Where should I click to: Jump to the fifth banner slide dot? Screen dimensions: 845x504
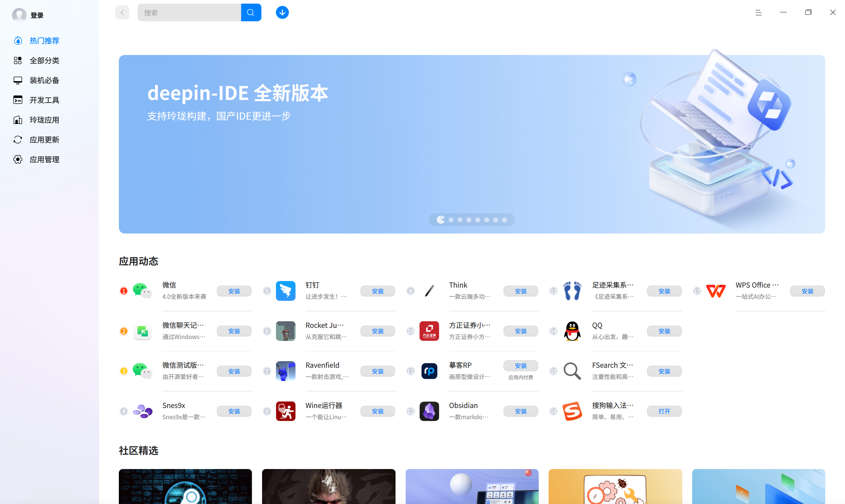click(x=478, y=220)
